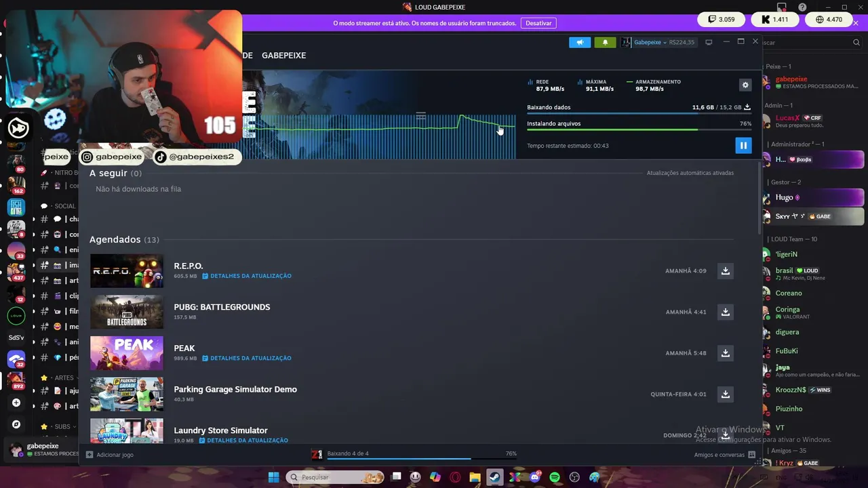Screen dimensions: 868x488
Task: Click the global viewer count badge
Action: pos(829,20)
